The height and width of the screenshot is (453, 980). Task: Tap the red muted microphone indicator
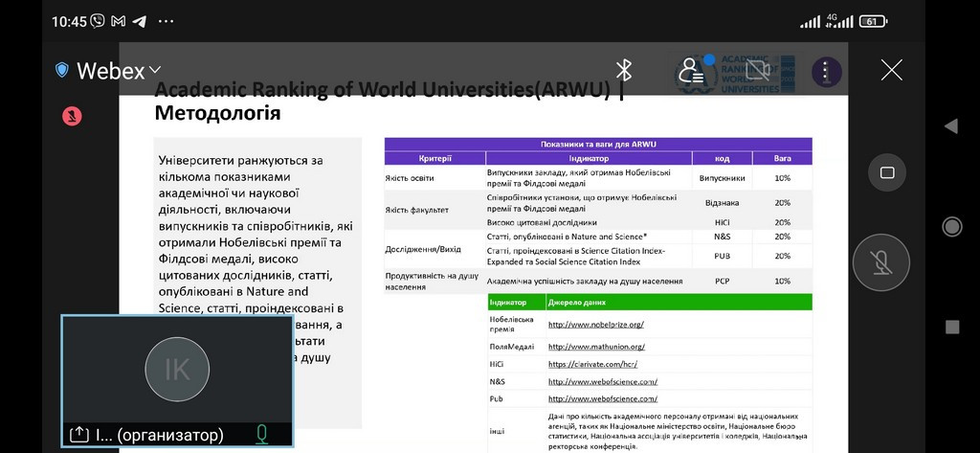[72, 116]
